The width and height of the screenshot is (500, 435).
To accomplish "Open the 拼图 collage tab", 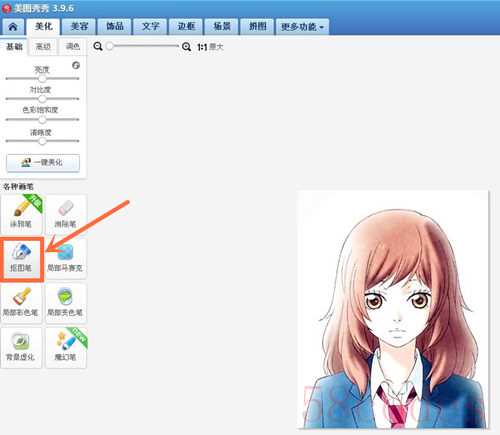I will (257, 27).
